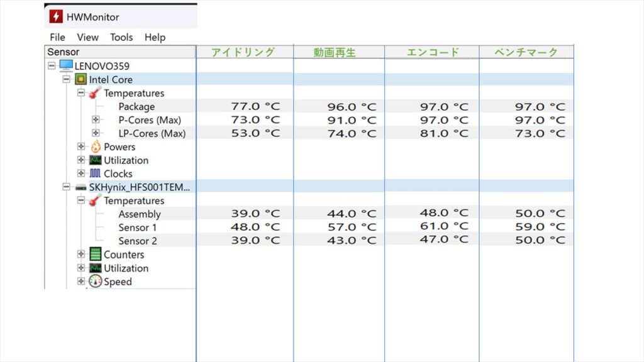Viewport: 644px width, 362px height.
Task: Select the Assembly temperature row
Action: point(139,214)
